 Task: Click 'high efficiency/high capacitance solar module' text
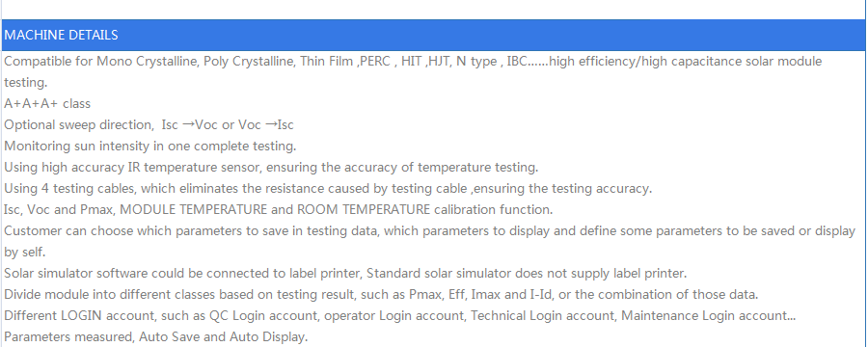(686, 62)
